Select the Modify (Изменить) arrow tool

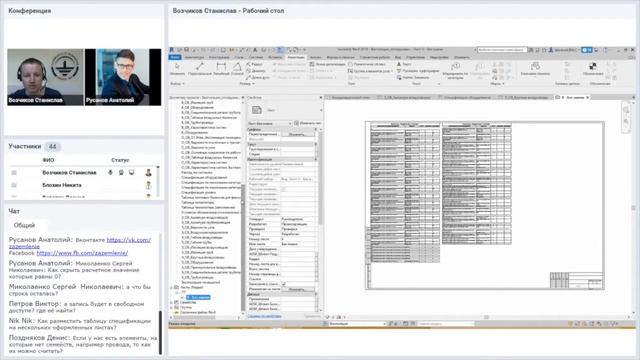(x=177, y=69)
